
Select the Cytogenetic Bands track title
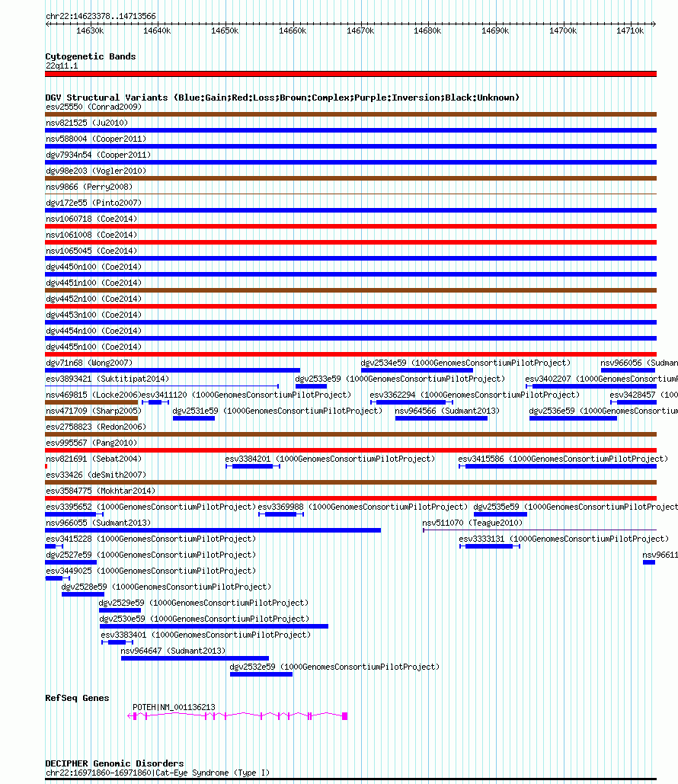(x=91, y=56)
